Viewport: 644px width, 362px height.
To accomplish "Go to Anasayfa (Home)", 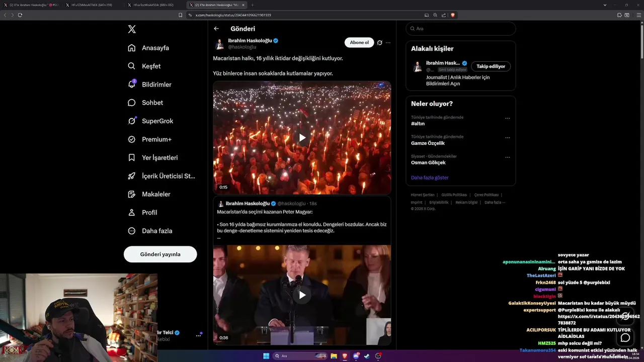I will pos(148,48).
